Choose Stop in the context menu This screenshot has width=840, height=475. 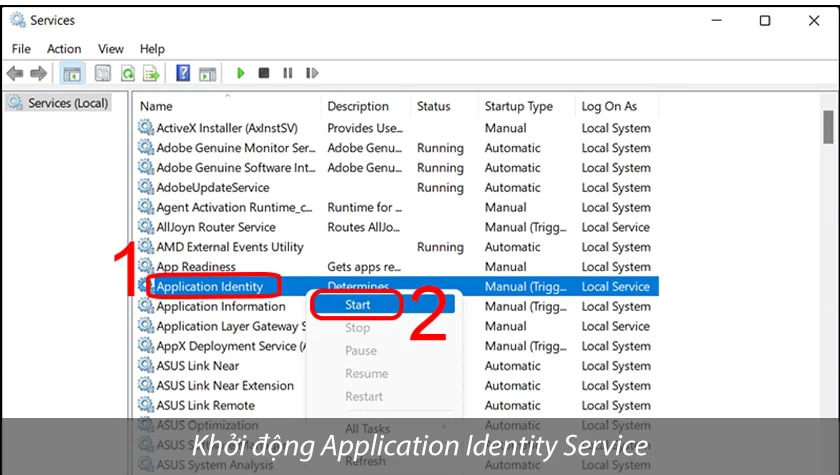click(x=357, y=328)
